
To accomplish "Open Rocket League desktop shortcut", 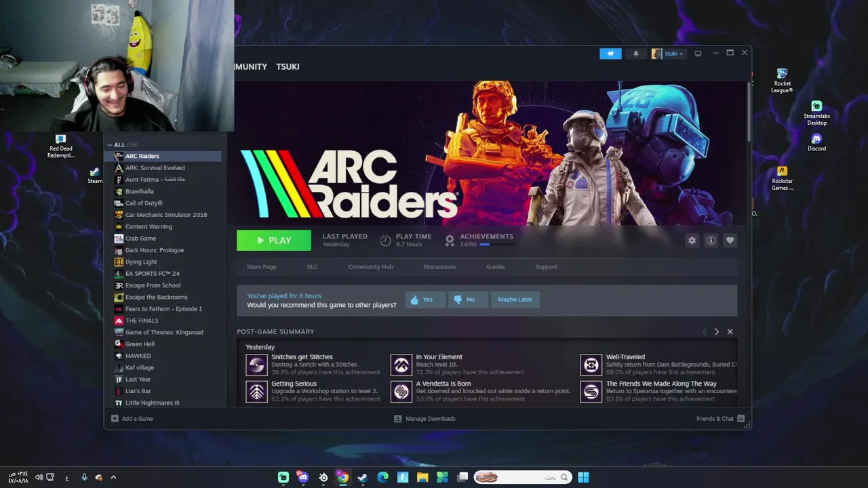I will (x=782, y=81).
